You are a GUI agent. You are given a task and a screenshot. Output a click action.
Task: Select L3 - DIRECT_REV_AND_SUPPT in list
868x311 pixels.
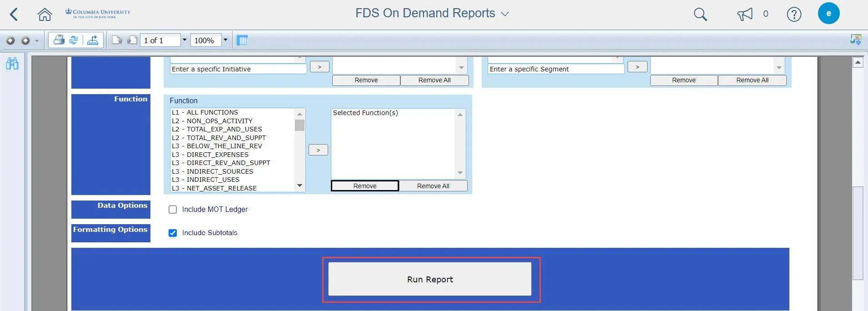coord(232,163)
